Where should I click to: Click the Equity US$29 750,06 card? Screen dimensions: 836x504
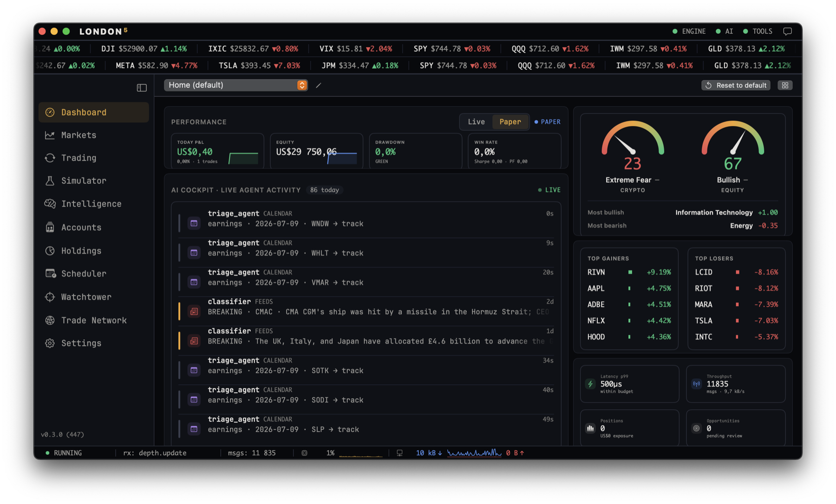click(316, 151)
